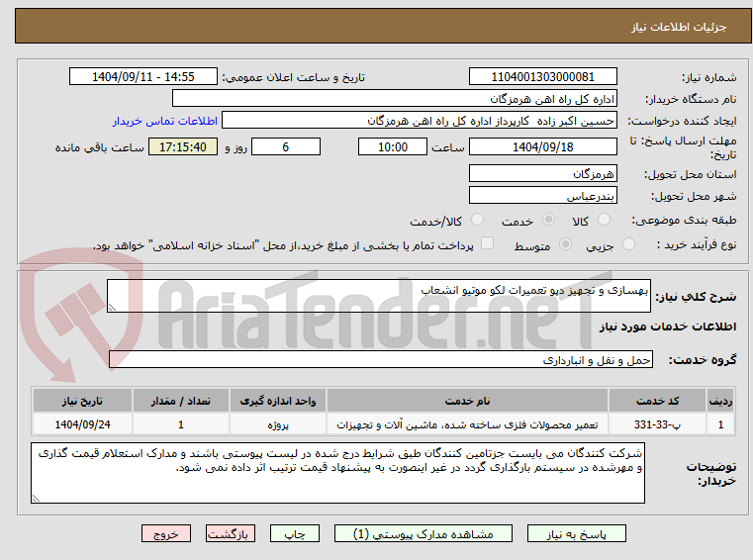
Task: Select the 'کالا' radio button
Action: (x=604, y=220)
